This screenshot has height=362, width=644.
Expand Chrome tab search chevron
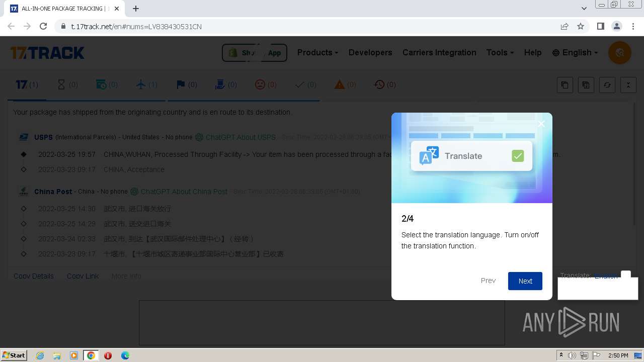(x=584, y=9)
